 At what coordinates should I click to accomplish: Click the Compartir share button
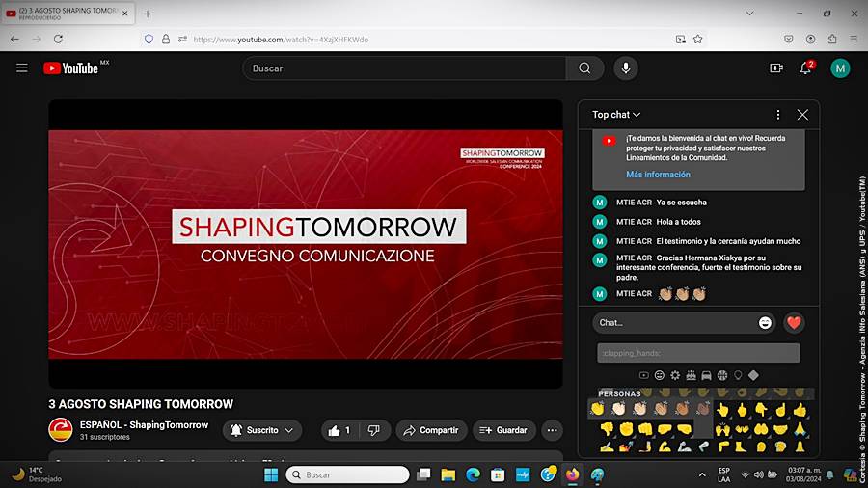431,430
